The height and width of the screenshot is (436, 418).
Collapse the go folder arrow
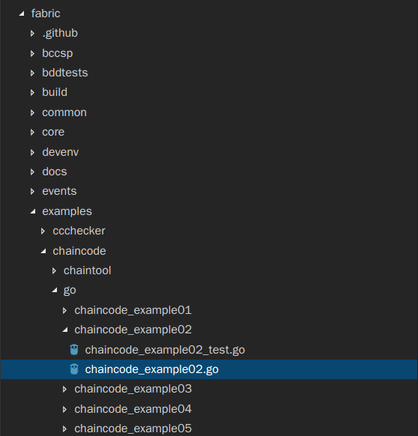[x=54, y=290]
